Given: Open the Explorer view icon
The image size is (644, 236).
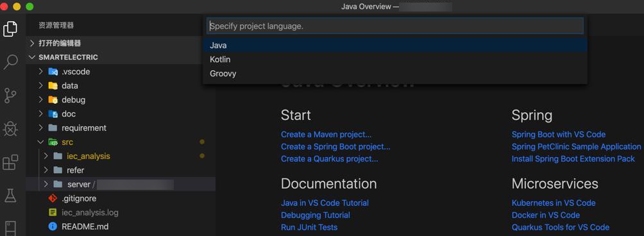Looking at the screenshot, I should click(x=10, y=29).
